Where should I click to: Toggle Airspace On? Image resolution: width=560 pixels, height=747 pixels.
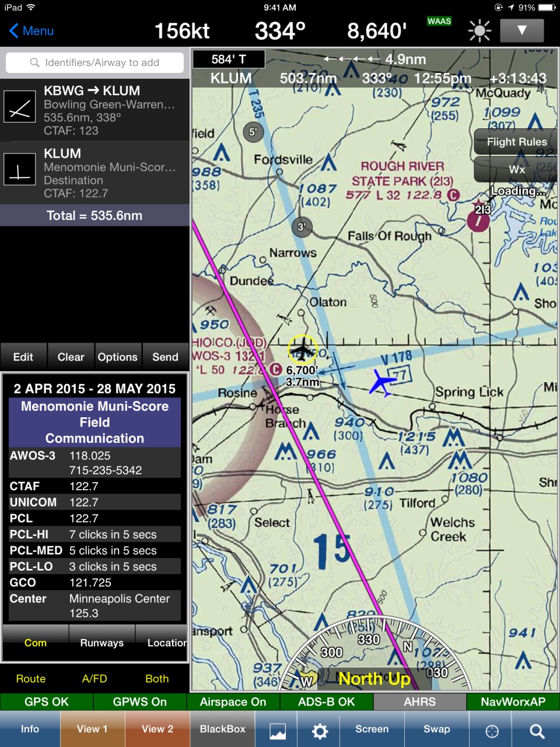click(233, 701)
